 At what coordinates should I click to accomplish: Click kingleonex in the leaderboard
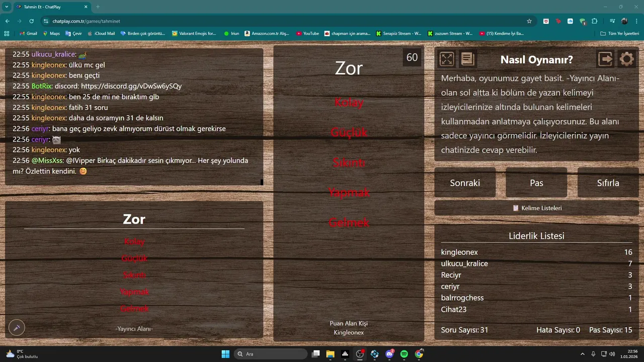(459, 252)
